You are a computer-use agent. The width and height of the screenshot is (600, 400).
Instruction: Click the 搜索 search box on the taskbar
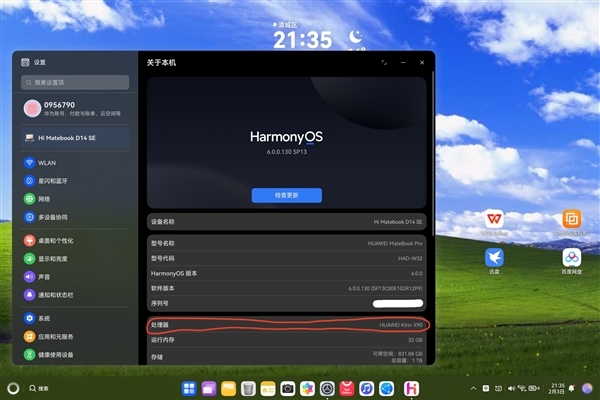[x=39, y=388]
